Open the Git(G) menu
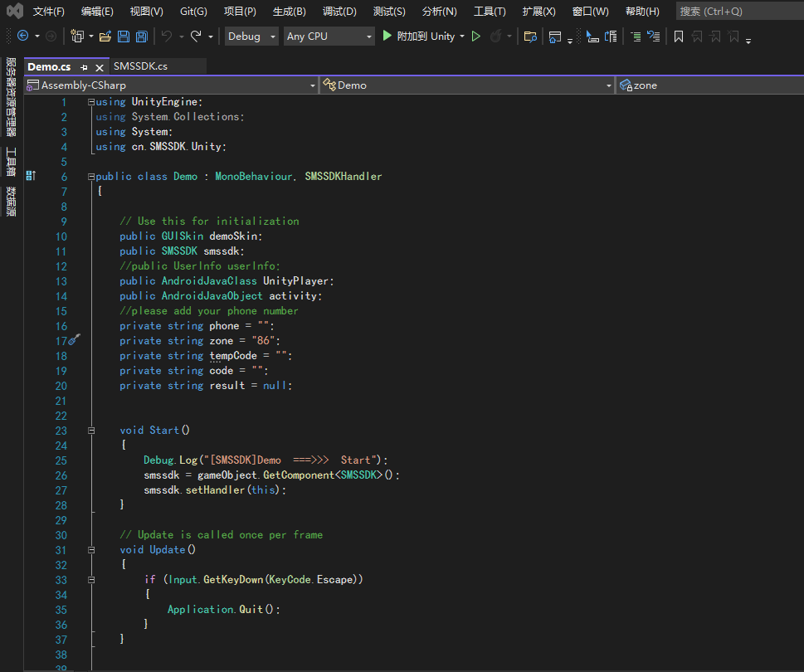804x672 pixels. 193,12
